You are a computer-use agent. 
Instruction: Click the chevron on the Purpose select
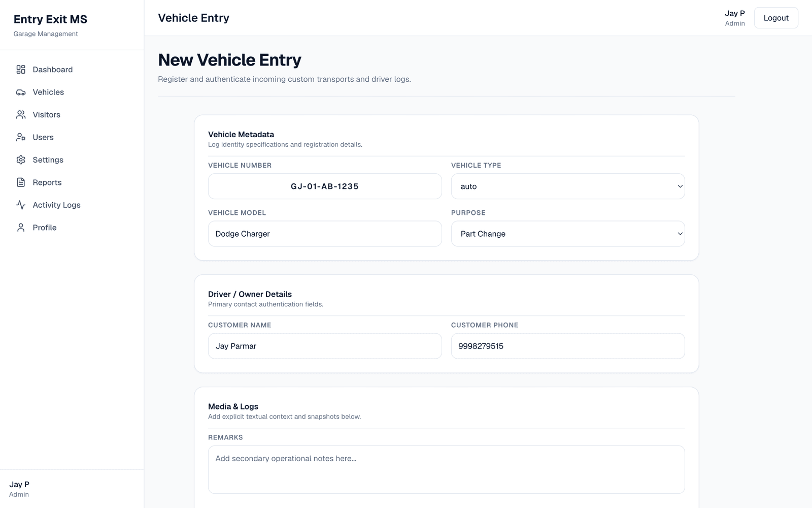click(x=680, y=234)
